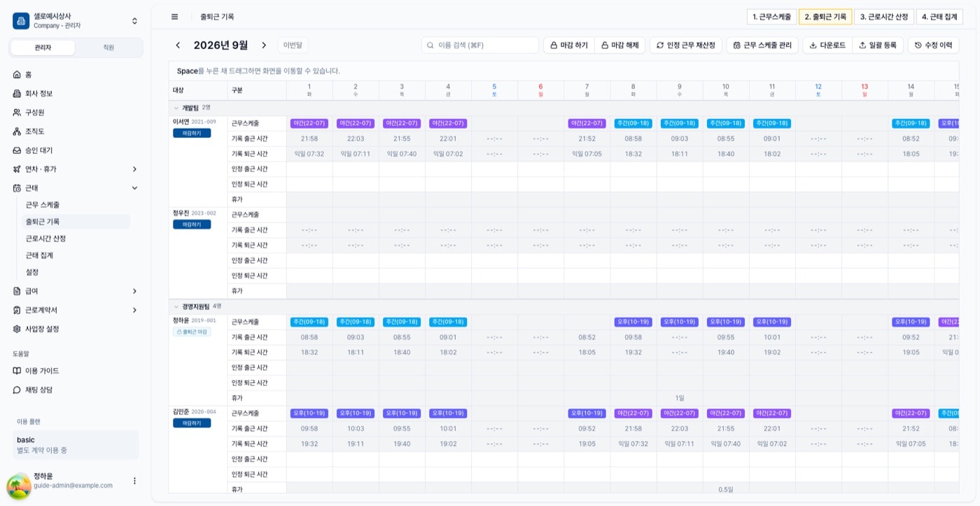Click 마감하기 button for 이서연
The image size is (980, 506).
pyautogui.click(x=192, y=133)
